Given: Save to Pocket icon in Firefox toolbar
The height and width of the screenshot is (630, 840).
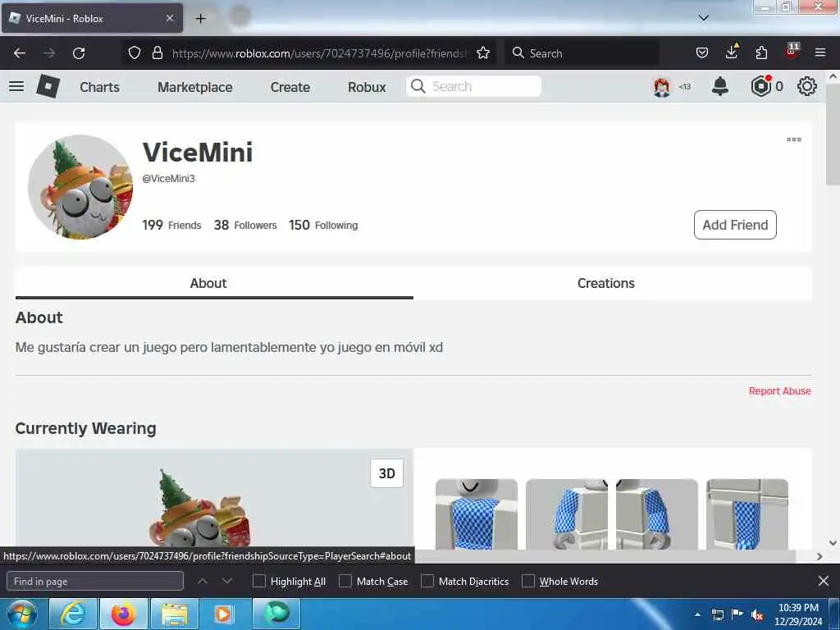Looking at the screenshot, I should pos(702,52).
